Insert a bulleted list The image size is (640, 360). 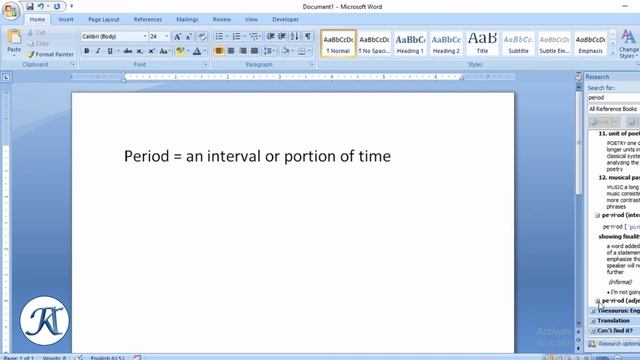[x=219, y=36]
